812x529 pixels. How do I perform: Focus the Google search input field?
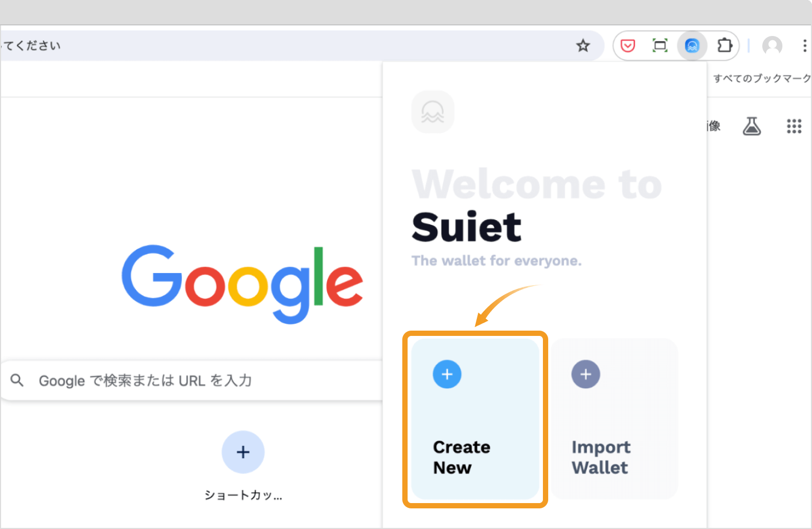(x=191, y=380)
